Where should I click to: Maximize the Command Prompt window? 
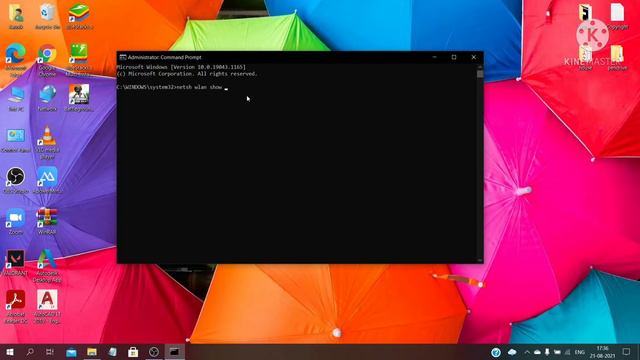click(x=454, y=57)
